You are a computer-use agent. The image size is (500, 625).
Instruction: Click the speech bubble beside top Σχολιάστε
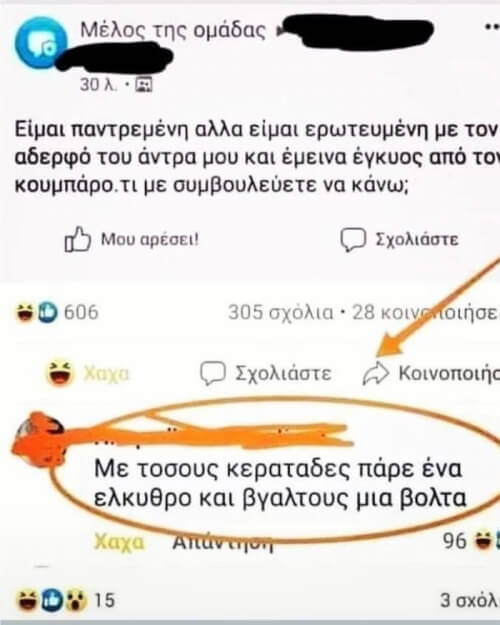click(x=352, y=240)
